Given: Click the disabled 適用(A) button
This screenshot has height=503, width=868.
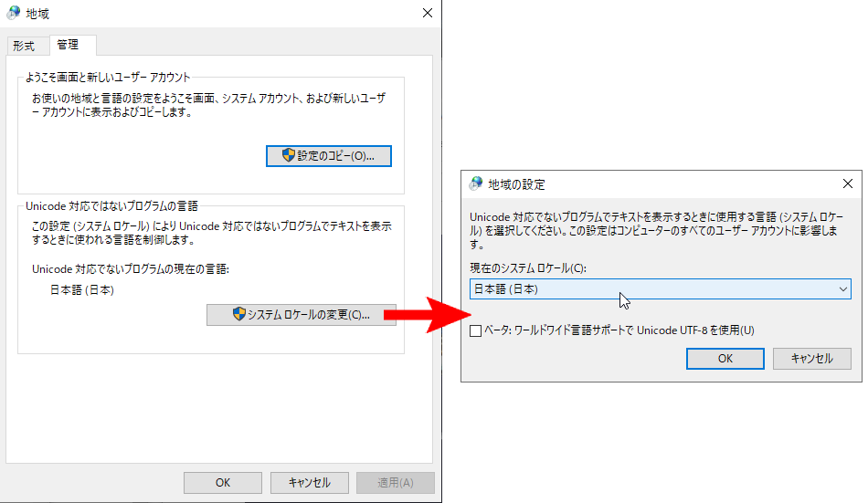Looking at the screenshot, I should tap(396, 483).
